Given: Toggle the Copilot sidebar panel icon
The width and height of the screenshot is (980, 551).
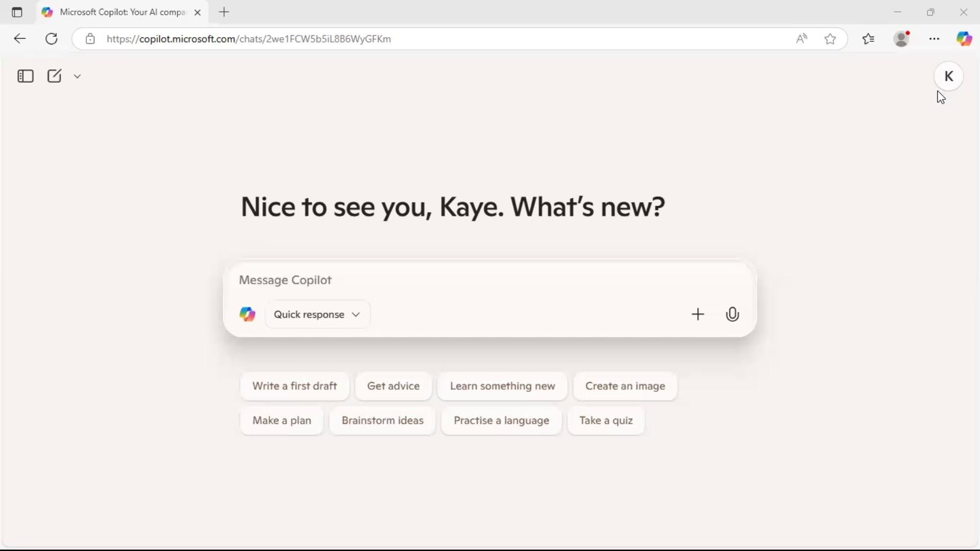Looking at the screenshot, I should 26,76.
